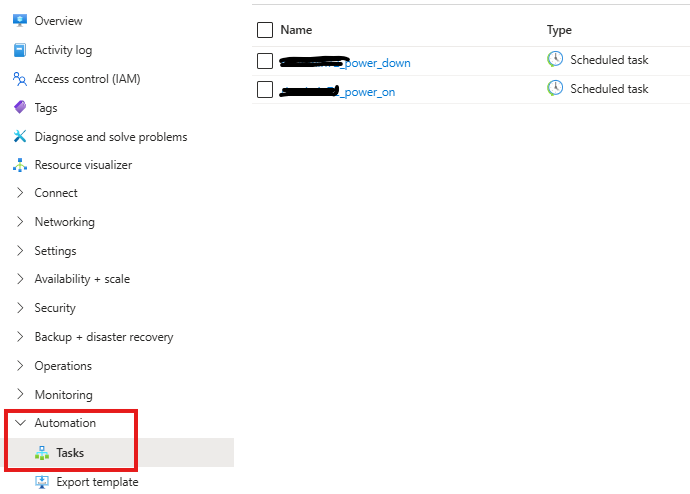Screen dimensions: 690x494
Task: Check the power_on task checkbox
Action: tap(265, 89)
